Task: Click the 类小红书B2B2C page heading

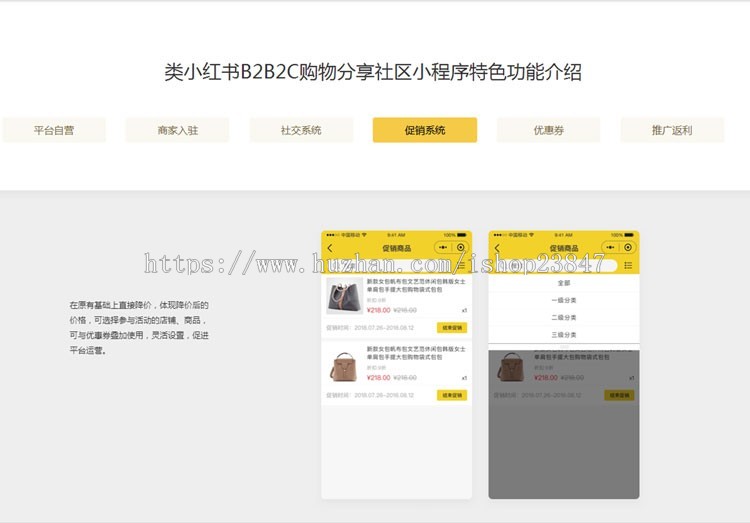Action: (x=373, y=72)
